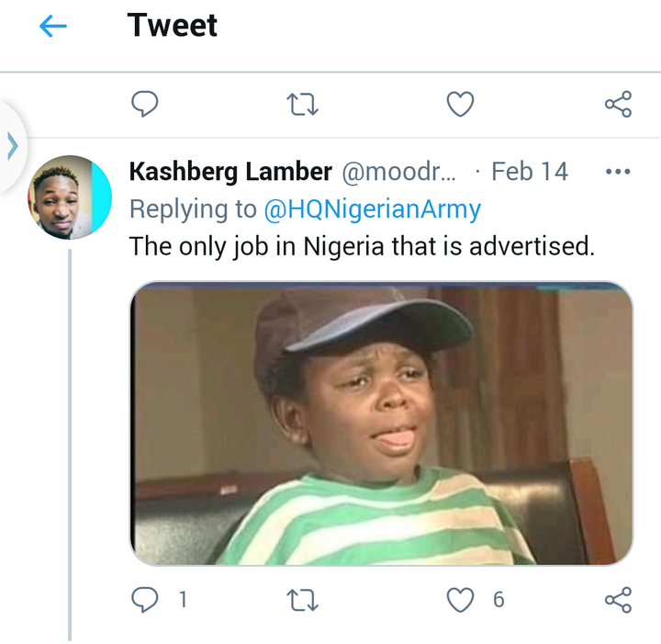Open Kashberg Lamber's profile picture

(x=70, y=198)
